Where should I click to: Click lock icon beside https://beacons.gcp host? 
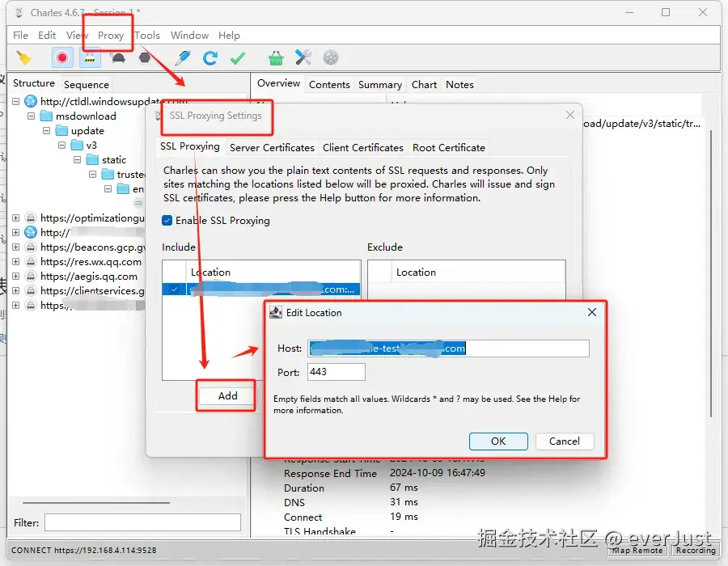[x=31, y=247]
